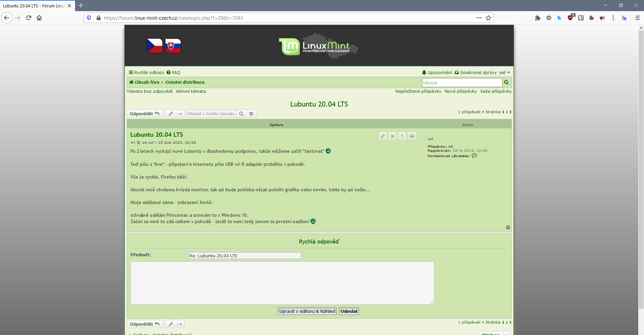The width and height of the screenshot is (644, 335).
Task: Click the uBlock Origin extension icon
Action: point(570,18)
